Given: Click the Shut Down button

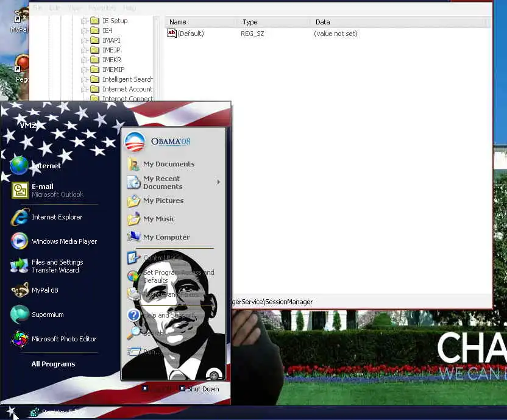Looking at the screenshot, I should (x=200, y=389).
